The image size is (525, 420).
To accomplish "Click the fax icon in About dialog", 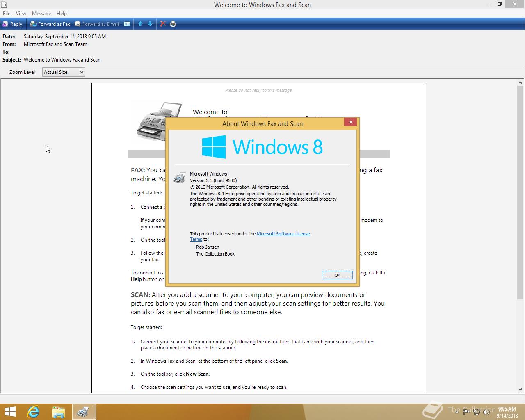I will click(x=179, y=178).
